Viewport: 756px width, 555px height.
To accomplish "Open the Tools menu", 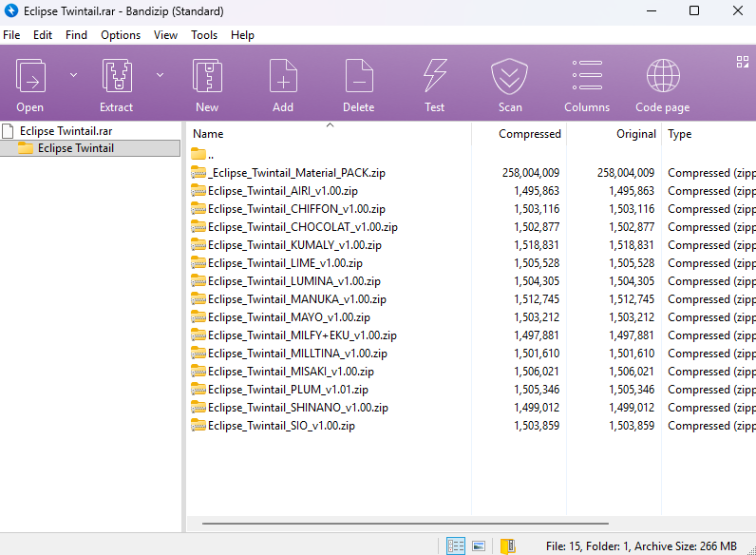I will [204, 35].
